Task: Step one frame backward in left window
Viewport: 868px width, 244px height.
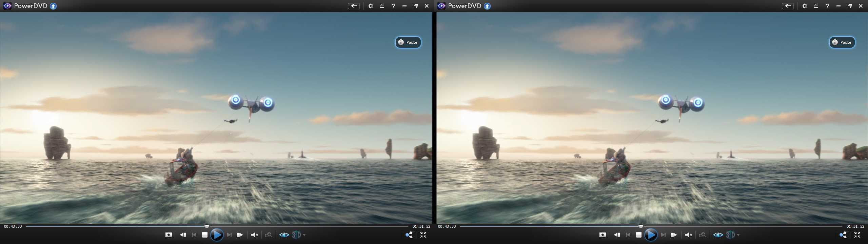Action: tap(183, 235)
